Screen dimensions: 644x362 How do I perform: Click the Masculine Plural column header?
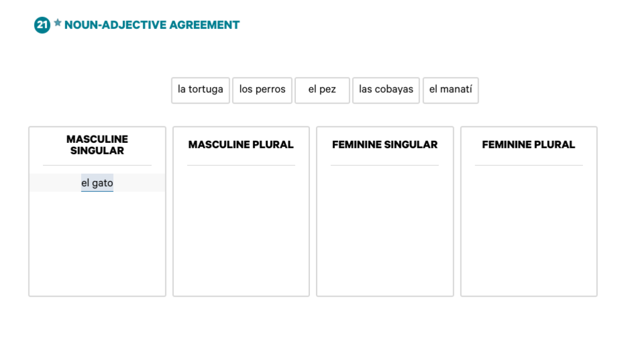(241, 145)
